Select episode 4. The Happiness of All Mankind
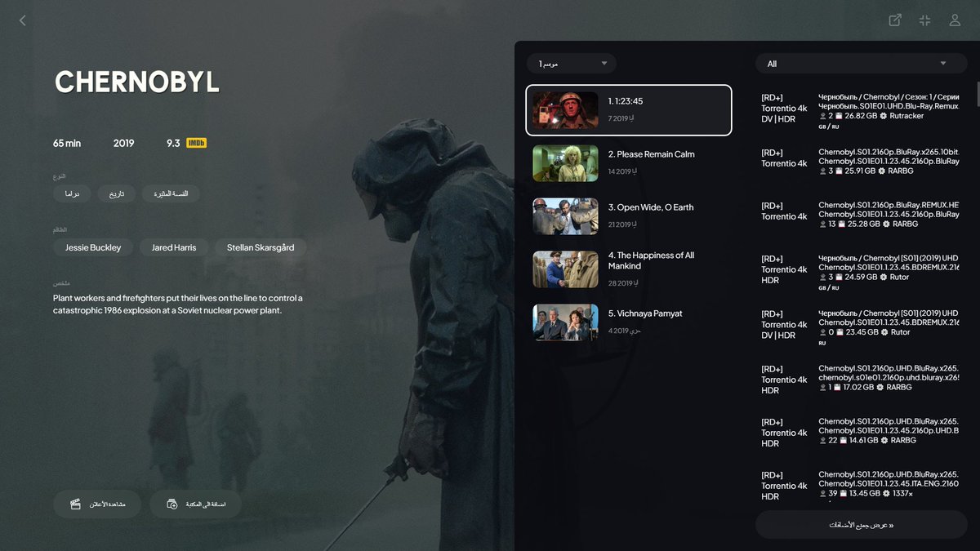980x551 pixels. [x=629, y=269]
